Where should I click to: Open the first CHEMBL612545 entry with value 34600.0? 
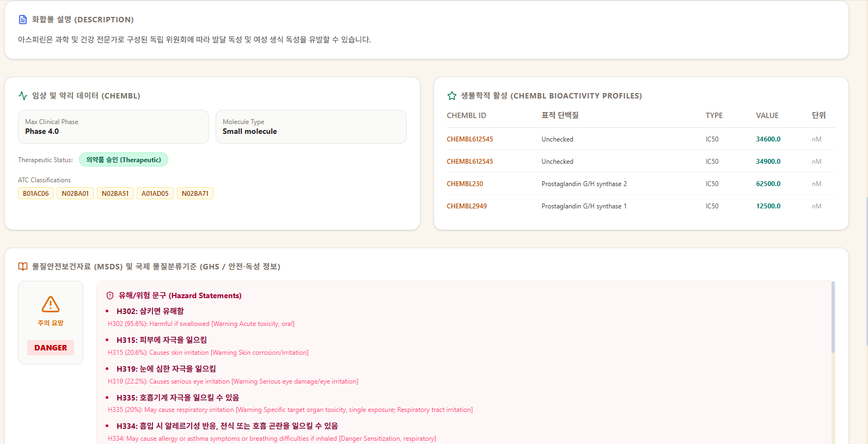coord(470,139)
